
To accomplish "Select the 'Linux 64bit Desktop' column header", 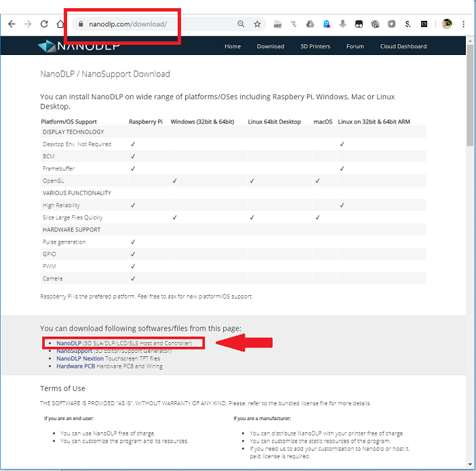I will [x=274, y=121].
